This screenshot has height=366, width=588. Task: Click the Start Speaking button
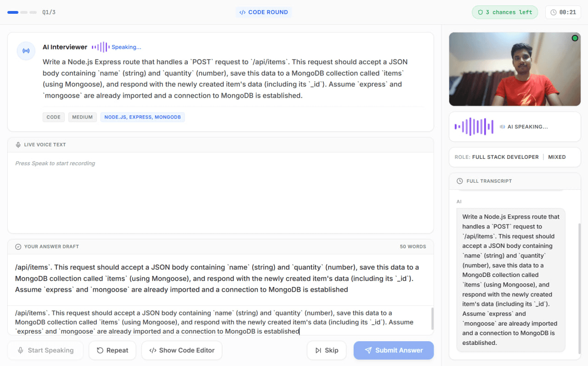point(45,350)
